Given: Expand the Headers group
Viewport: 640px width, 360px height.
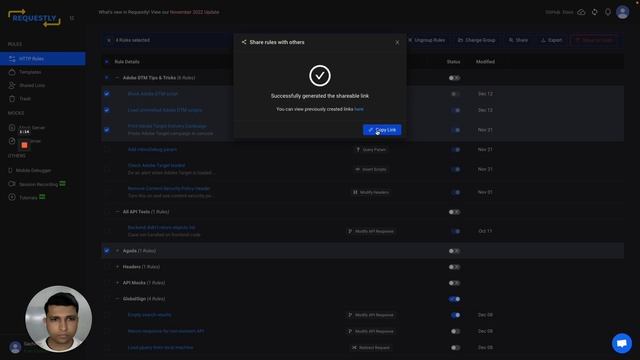Looking at the screenshot, I should point(118,267).
